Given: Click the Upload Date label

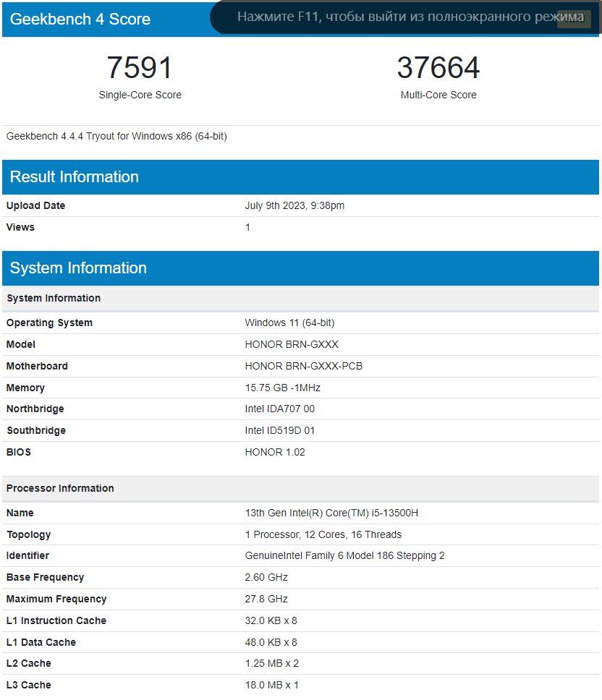Looking at the screenshot, I should coord(35,205).
